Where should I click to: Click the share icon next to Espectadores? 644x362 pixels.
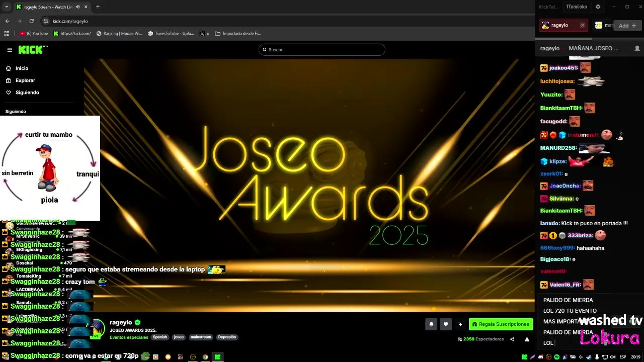tap(512, 339)
